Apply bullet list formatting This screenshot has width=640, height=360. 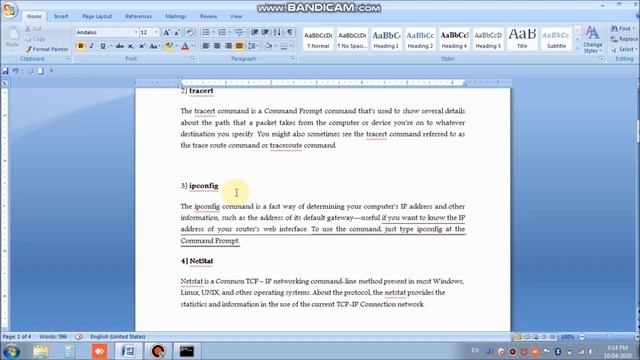pyautogui.click(x=206, y=32)
